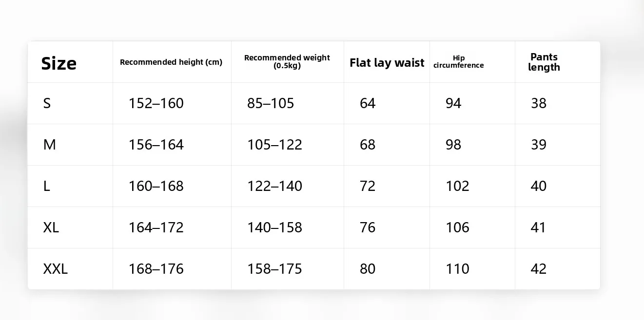The height and width of the screenshot is (320, 644).
Task: Click the S size row label
Action: [47, 103]
